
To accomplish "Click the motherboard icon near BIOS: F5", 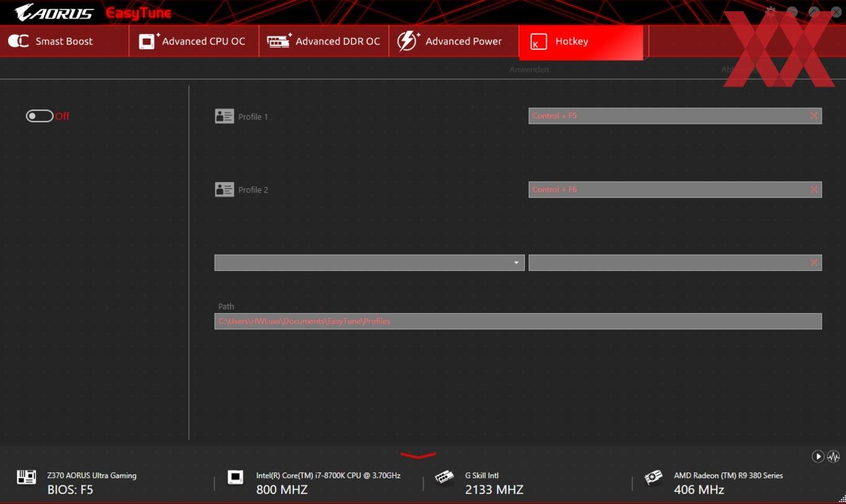I will coord(26,477).
